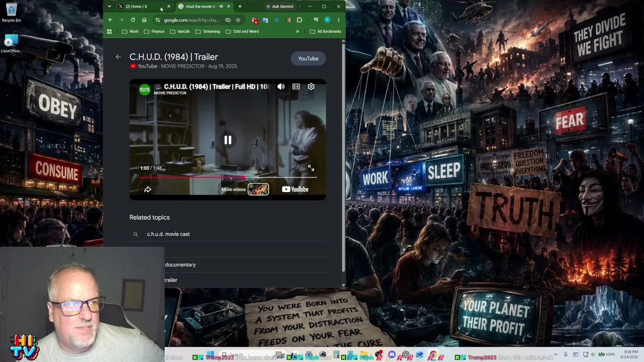Viewport: 644px width, 362px height.
Task: Open the video settings gear
Action: pos(311,86)
